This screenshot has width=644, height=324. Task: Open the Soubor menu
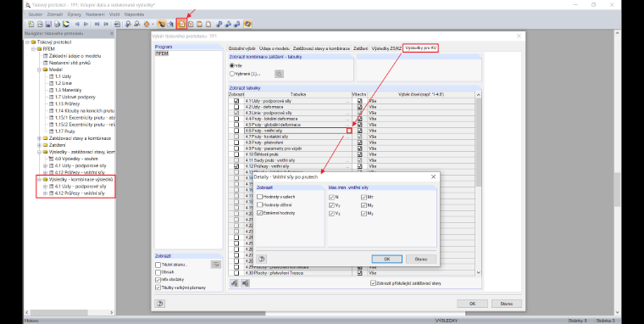pyautogui.click(x=36, y=14)
